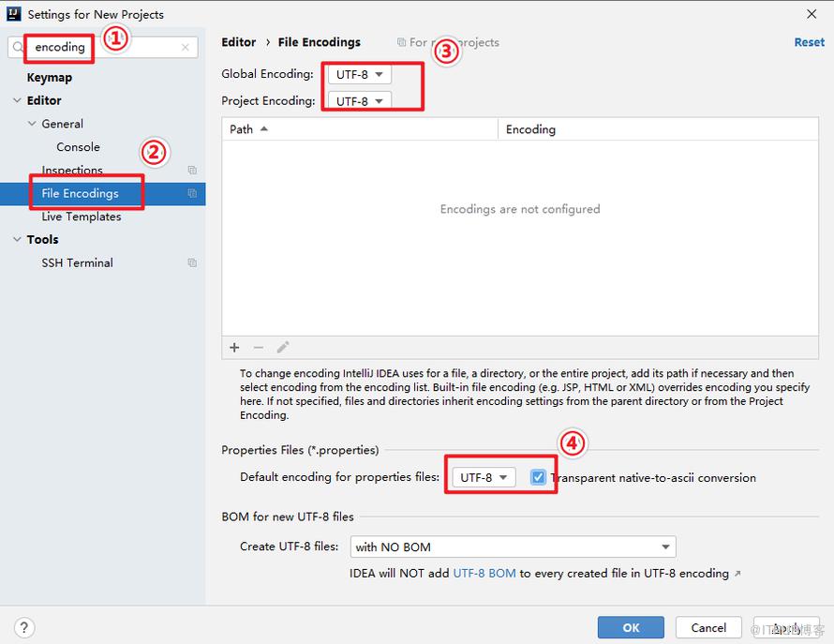This screenshot has width=834, height=644.
Task: Select Keymap in settings tree
Action: [50, 77]
